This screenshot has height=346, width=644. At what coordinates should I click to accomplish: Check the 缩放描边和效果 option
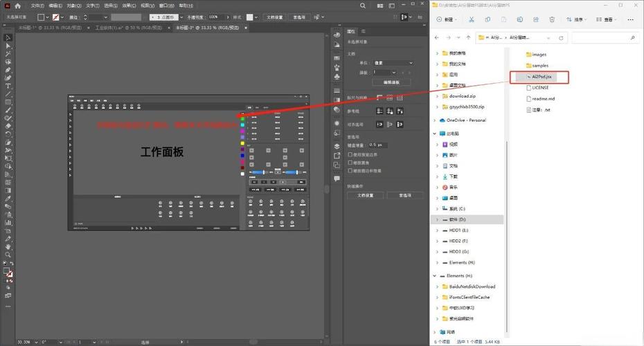point(350,170)
